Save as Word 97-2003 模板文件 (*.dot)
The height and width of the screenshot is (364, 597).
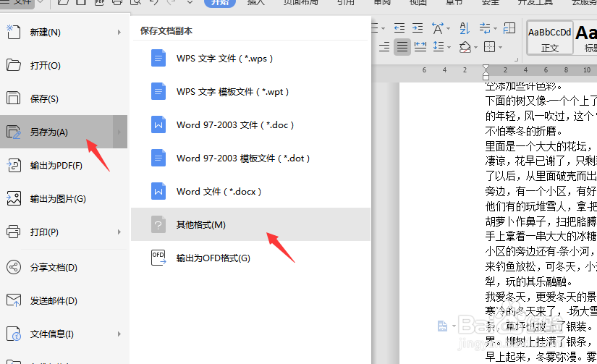click(250, 158)
